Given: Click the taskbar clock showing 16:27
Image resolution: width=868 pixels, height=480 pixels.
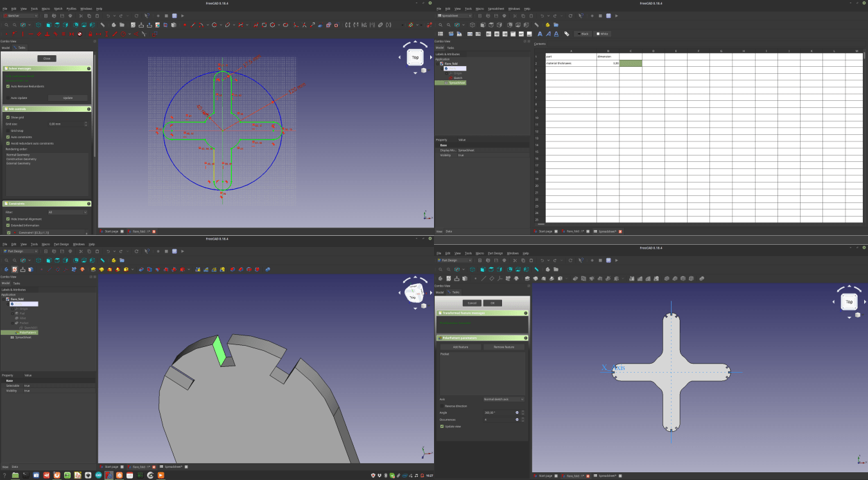Looking at the screenshot, I should pyautogui.click(x=430, y=475).
